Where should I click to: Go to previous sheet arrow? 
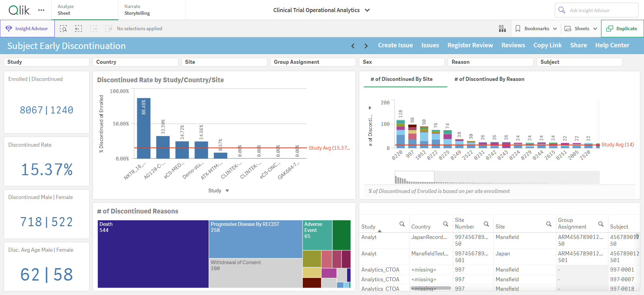[x=353, y=46]
